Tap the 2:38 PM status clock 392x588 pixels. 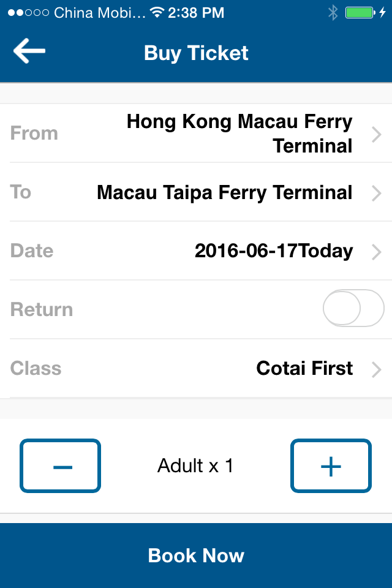(196, 12)
